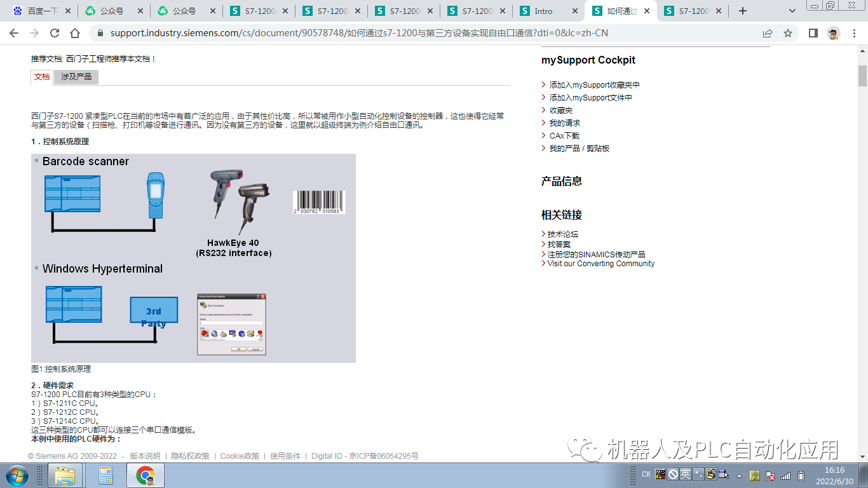Screen dimensions: 868x488
Task: Click the barcode sample image
Action: 319,202
